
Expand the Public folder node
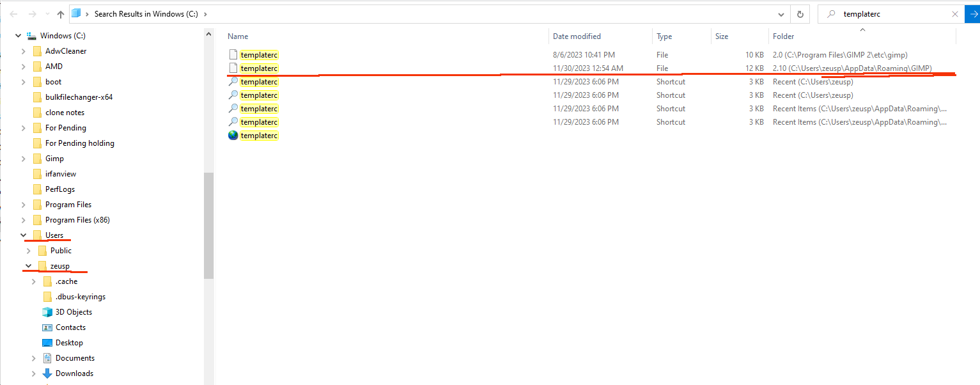29,251
